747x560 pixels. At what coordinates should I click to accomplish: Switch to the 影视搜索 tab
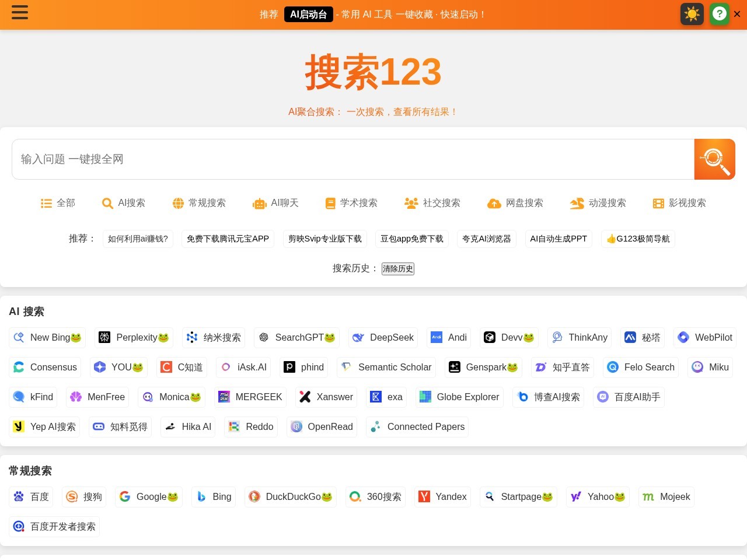tap(679, 203)
